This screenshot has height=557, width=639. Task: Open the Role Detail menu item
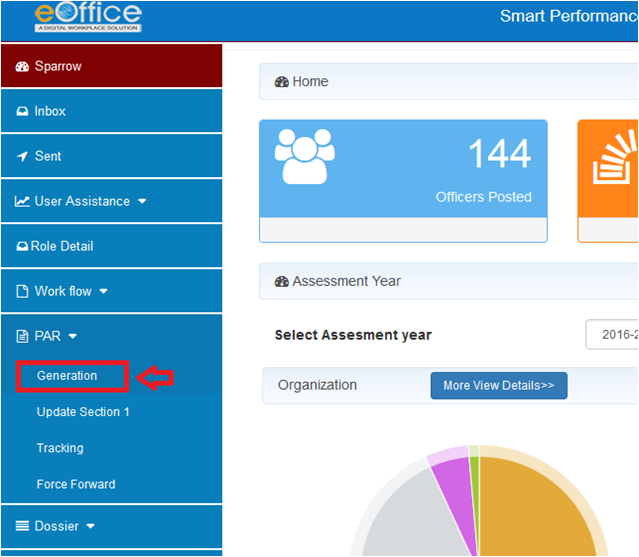(112, 246)
